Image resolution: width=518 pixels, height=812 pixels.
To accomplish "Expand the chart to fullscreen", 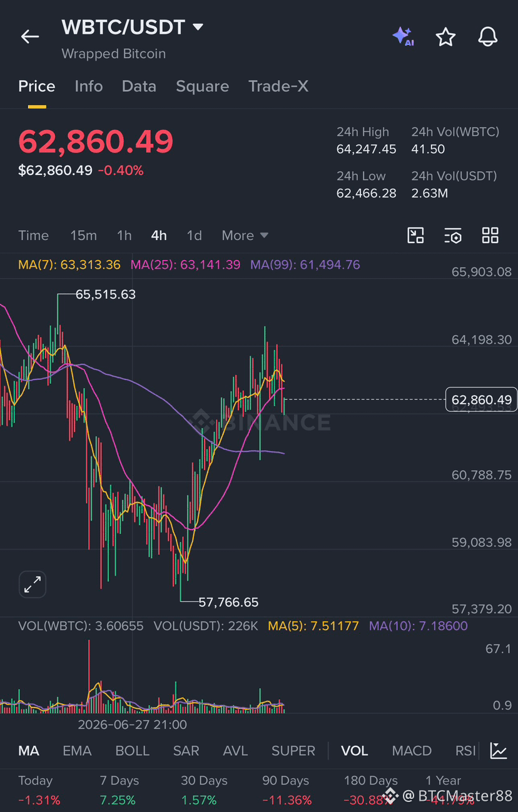I will coord(32,584).
